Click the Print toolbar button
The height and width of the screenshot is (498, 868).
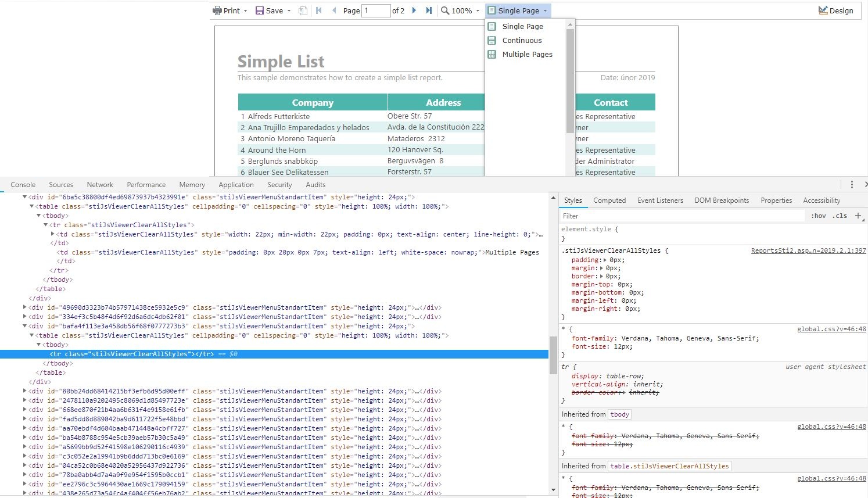click(x=230, y=10)
